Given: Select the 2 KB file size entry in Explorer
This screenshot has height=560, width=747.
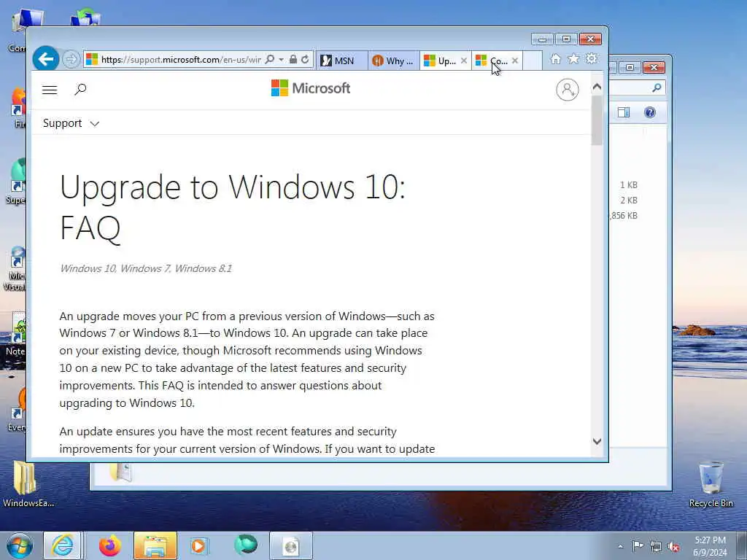Looking at the screenshot, I should tap(629, 200).
